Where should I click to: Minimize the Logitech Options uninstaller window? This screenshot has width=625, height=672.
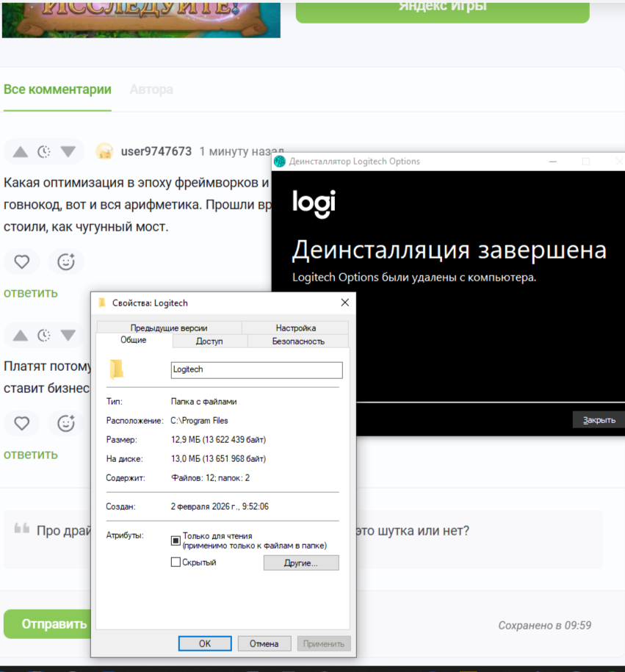553,162
